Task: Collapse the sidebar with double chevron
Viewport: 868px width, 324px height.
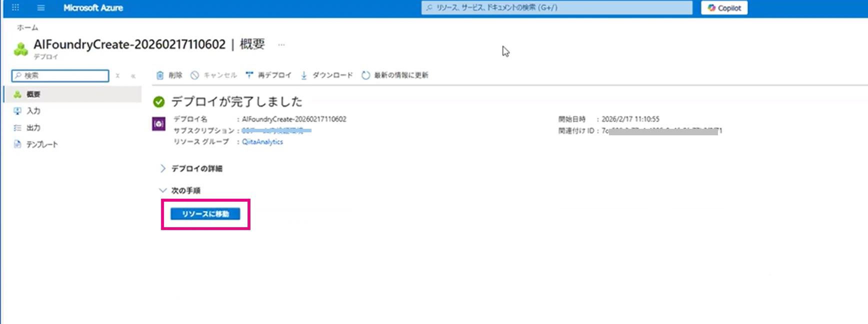Action: pyautogui.click(x=133, y=76)
